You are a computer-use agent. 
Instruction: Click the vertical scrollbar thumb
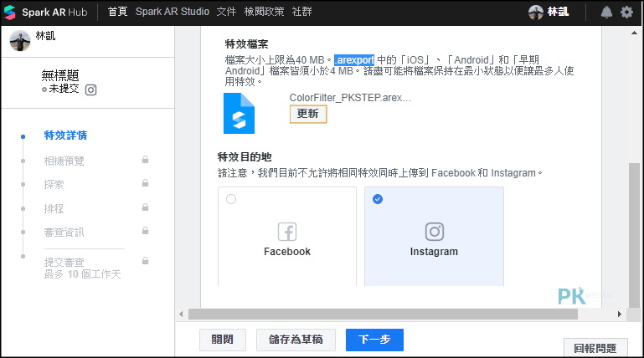pos(634,235)
